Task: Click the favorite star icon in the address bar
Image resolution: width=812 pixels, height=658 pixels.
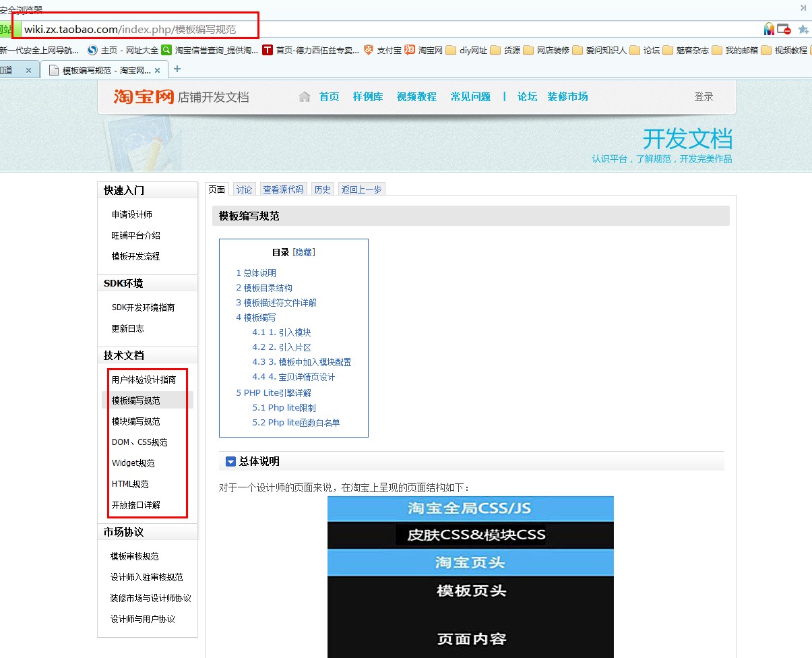Action: [803, 29]
